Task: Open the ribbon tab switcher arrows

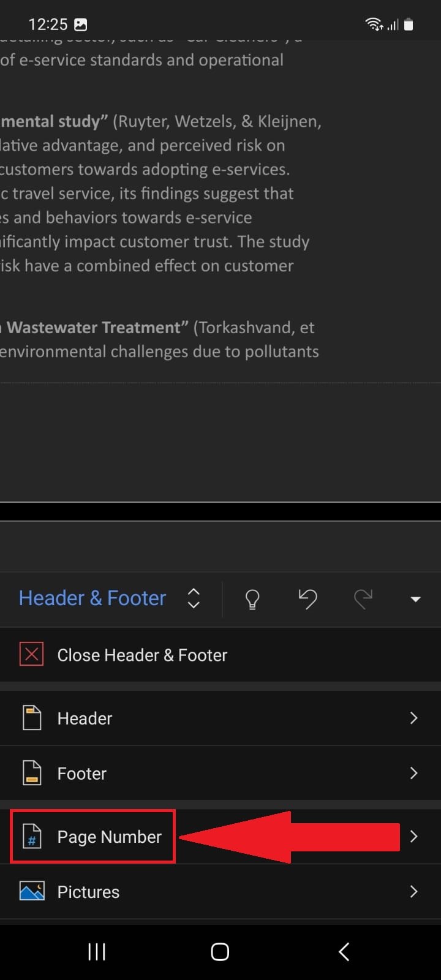Action: [x=194, y=598]
